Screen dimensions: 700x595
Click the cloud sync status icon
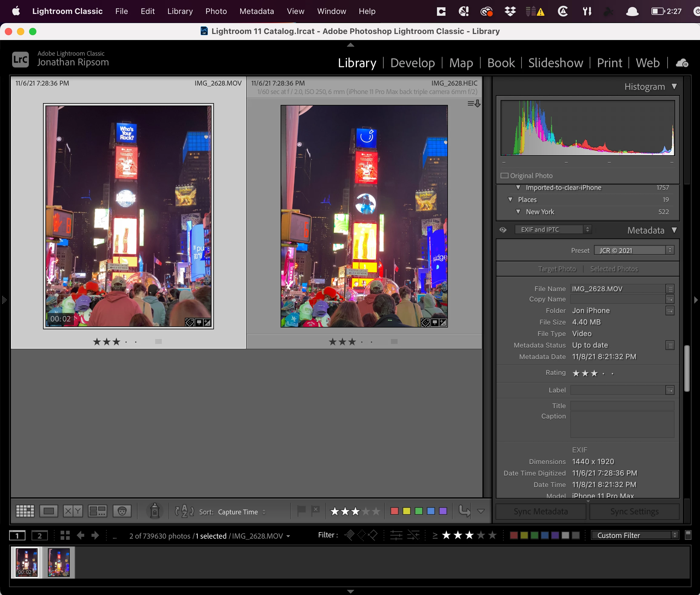pyautogui.click(x=682, y=63)
